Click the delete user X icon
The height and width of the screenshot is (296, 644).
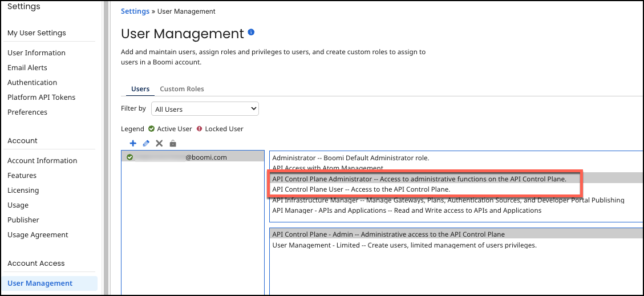pyautogui.click(x=159, y=144)
